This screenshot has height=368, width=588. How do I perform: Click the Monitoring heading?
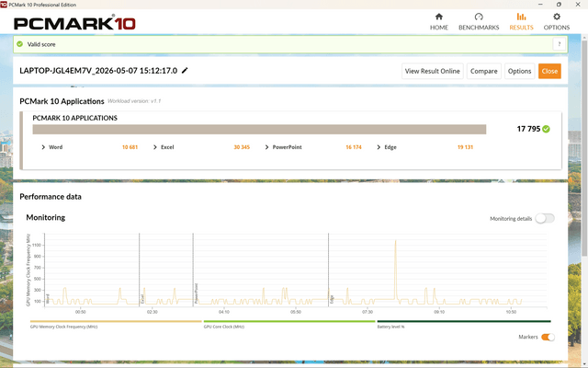point(45,217)
